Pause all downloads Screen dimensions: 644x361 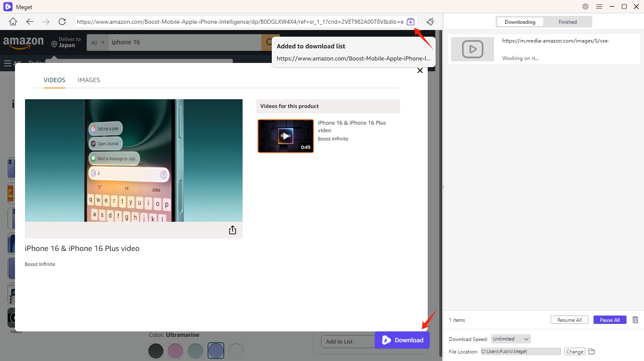610,320
